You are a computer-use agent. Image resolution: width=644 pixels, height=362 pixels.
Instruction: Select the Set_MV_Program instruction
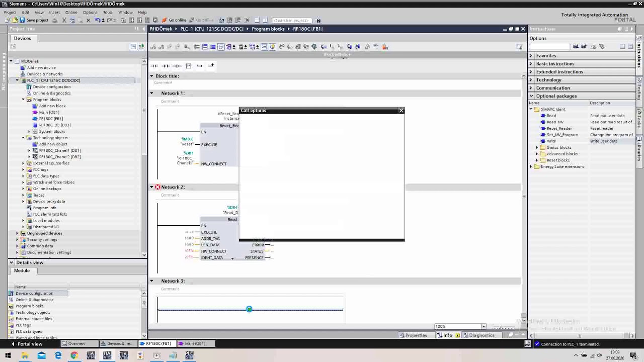(562, 135)
